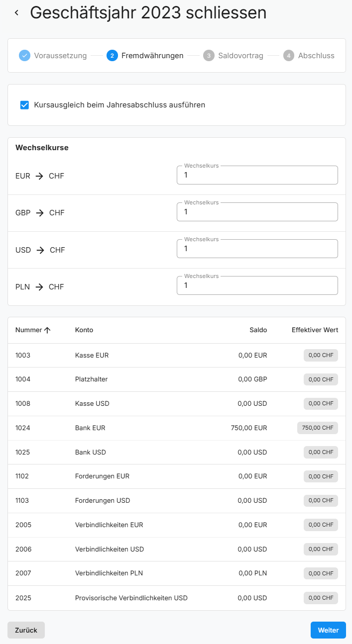
Task: Click the step 3 Saldovortrag circle icon
Action: pyautogui.click(x=209, y=56)
